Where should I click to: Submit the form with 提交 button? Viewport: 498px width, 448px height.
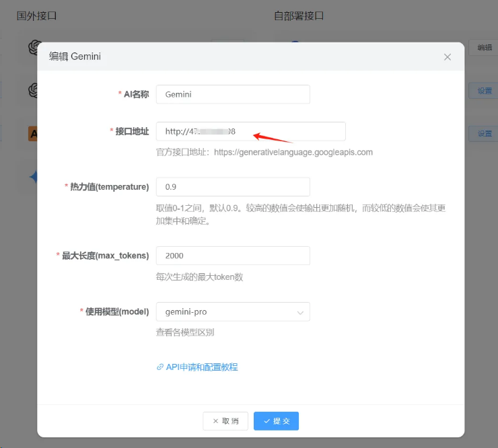coord(276,421)
